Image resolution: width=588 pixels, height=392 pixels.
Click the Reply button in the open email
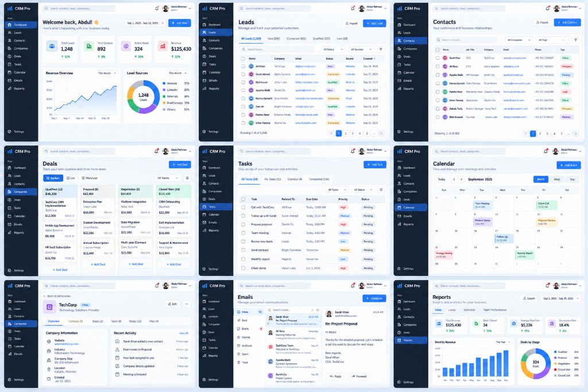tap(335, 376)
